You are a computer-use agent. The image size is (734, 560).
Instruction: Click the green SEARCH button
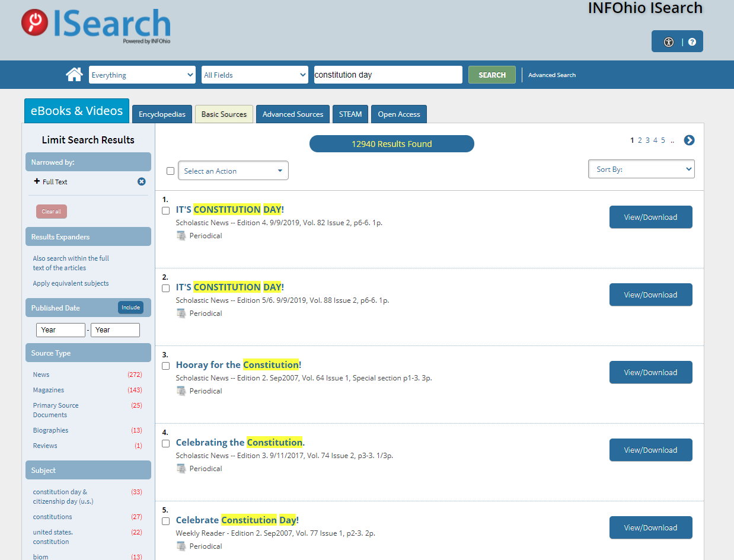492,75
